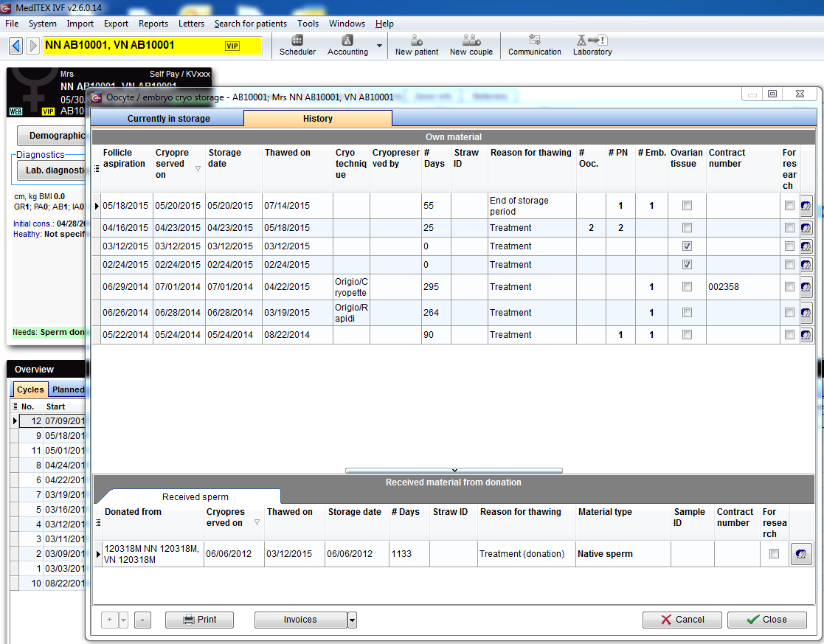The image size is (824, 644).
Task: Click the plus add button
Action: pos(109,620)
